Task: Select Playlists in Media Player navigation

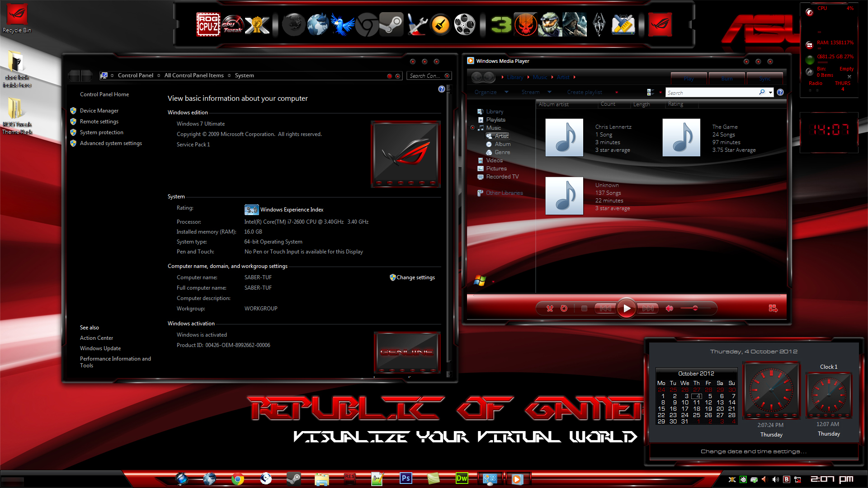Action: click(x=491, y=120)
